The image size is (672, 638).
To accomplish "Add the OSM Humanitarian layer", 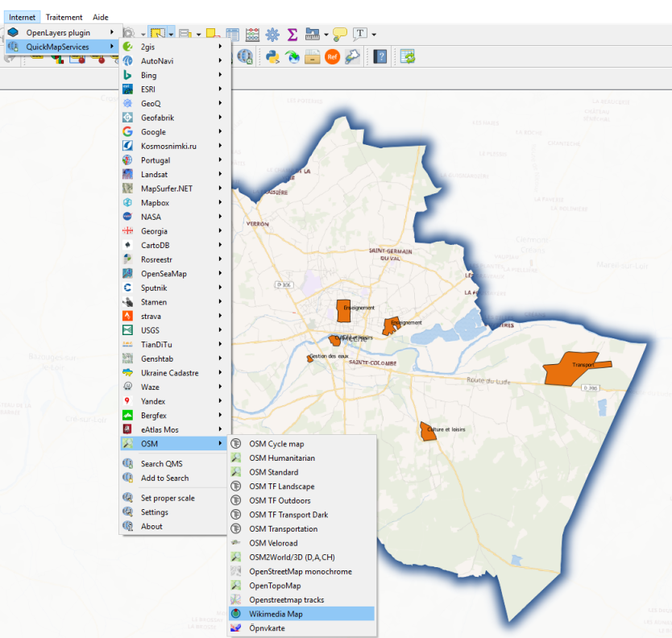I will 301,458.
